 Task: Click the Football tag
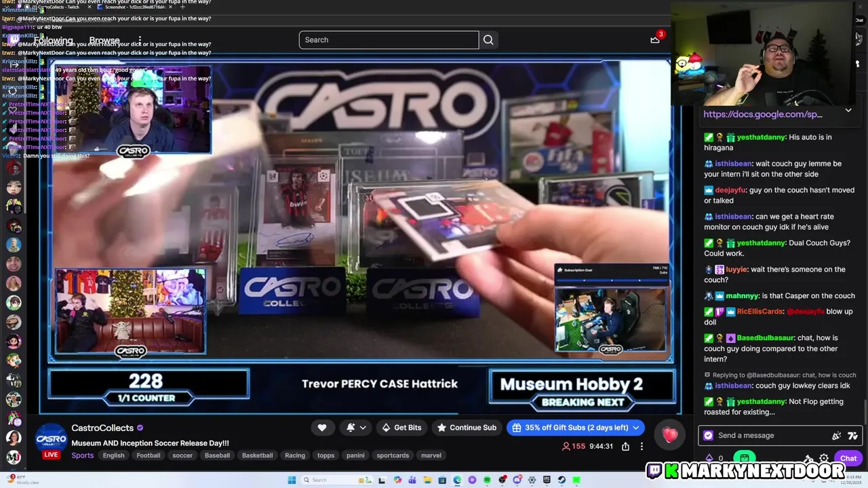[149, 455]
